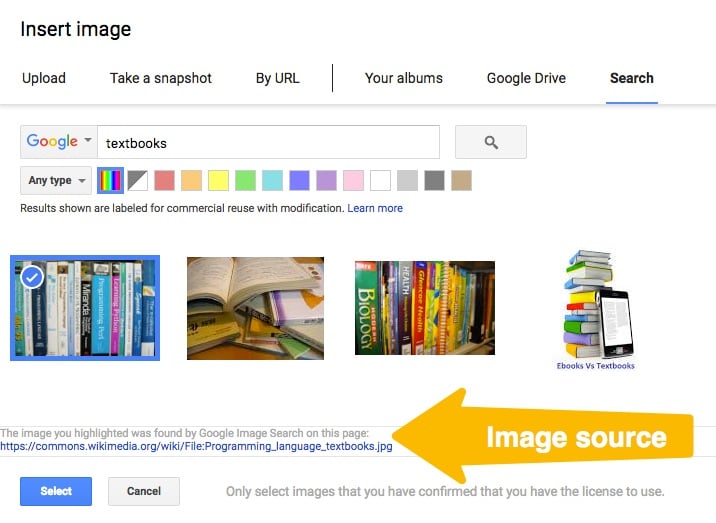
Task: Pick the teal color swatch filter
Action: pyautogui.click(x=273, y=180)
